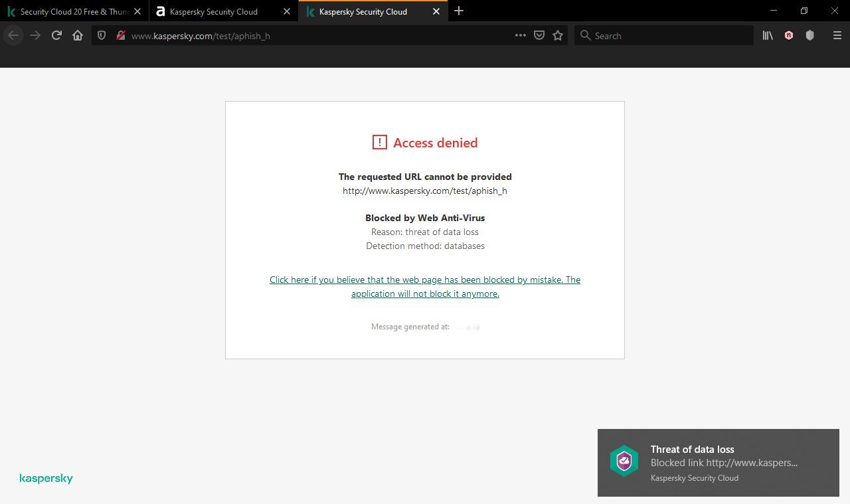The image size is (850, 504).
Task: Click the Kaspersky logo at page bottom
Action: click(46, 478)
